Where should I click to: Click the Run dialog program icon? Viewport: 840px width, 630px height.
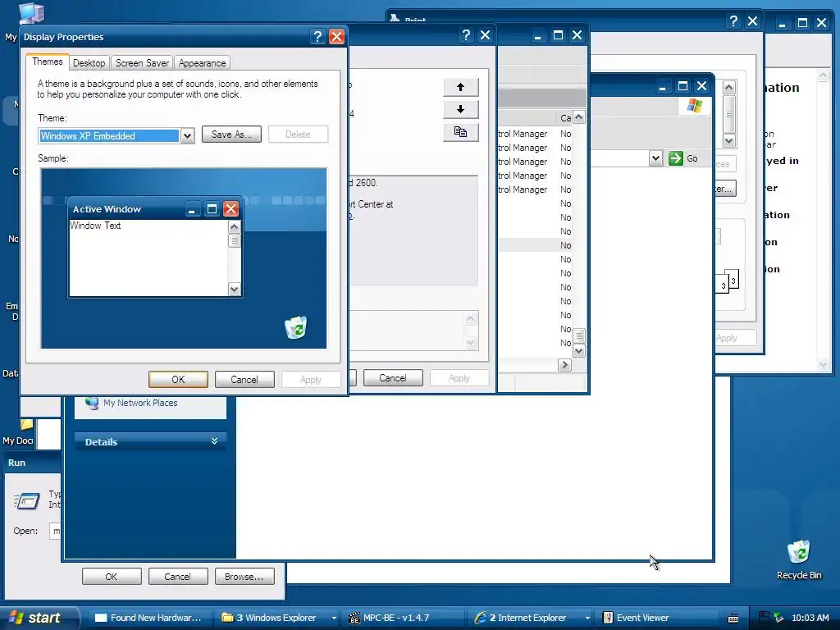point(27,500)
